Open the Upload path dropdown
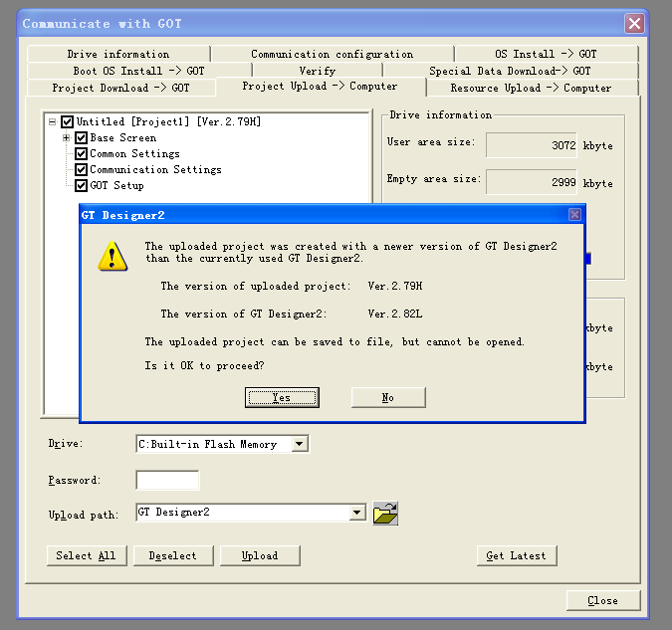The image size is (672, 630). click(357, 513)
